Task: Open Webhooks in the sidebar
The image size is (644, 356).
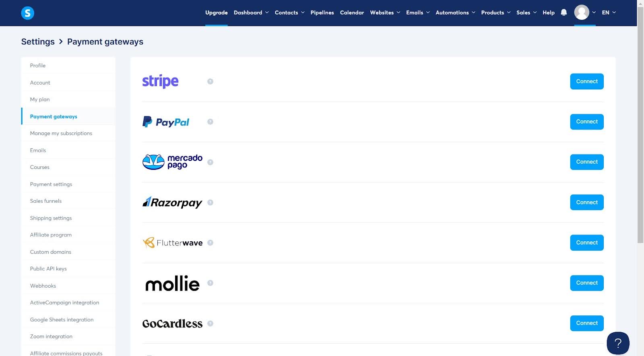Action: [68, 286]
